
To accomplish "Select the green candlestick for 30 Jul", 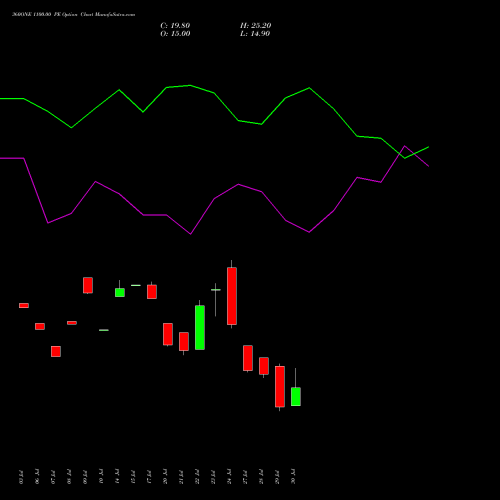I will [x=296, y=396].
